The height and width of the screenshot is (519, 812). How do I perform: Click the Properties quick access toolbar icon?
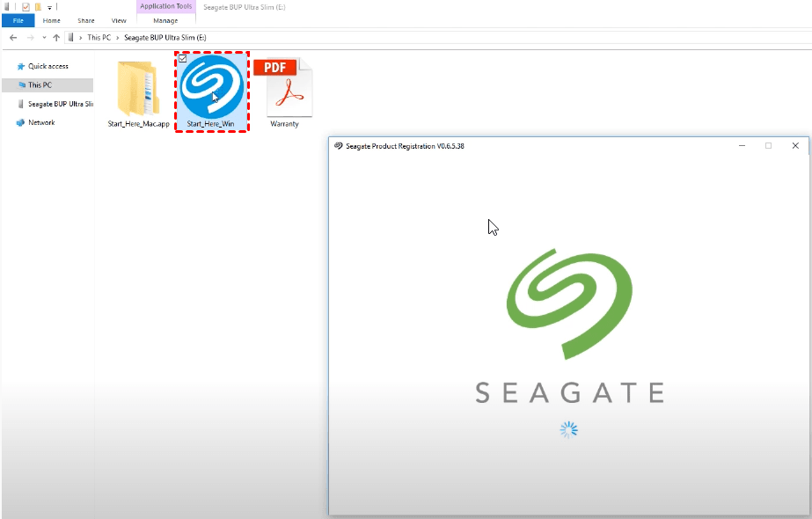(x=26, y=7)
